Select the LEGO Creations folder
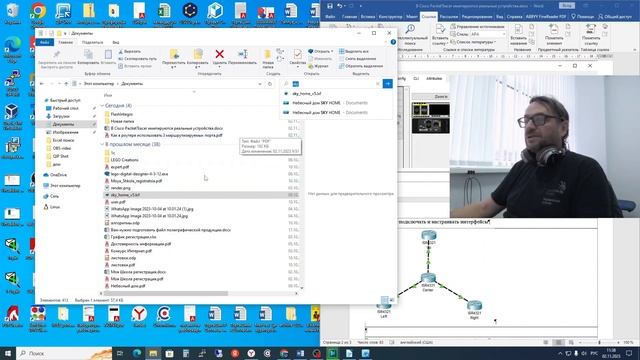 point(124,160)
